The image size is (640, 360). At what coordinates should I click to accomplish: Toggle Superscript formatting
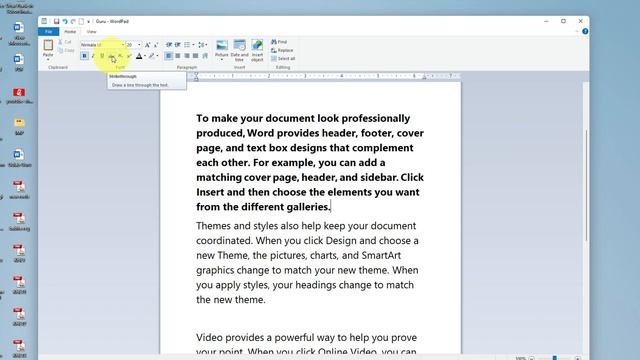click(x=129, y=56)
